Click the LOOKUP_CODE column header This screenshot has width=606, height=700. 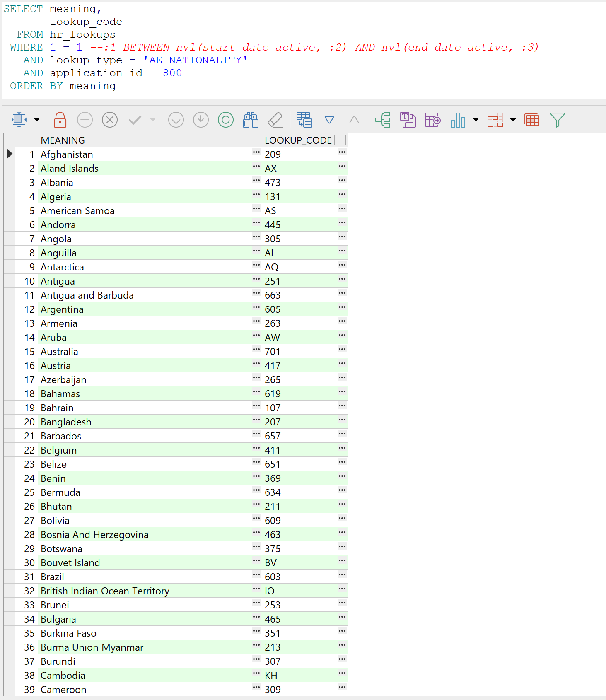coord(298,140)
